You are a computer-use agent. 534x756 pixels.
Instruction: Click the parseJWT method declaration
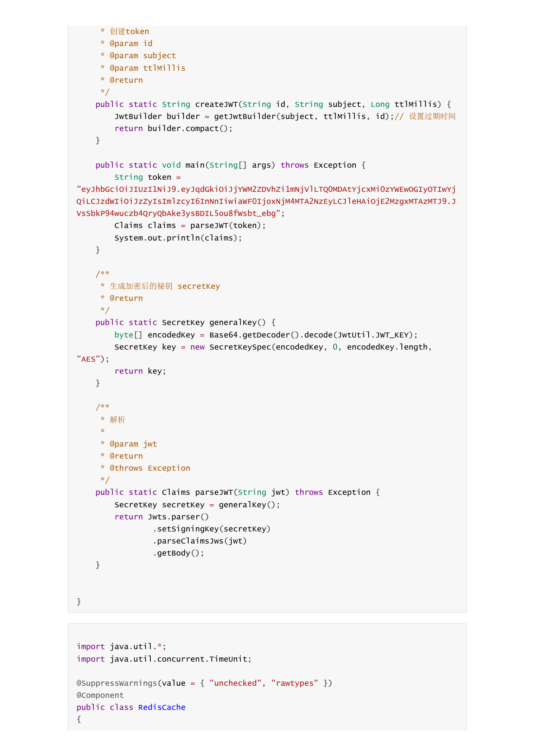pos(238,492)
